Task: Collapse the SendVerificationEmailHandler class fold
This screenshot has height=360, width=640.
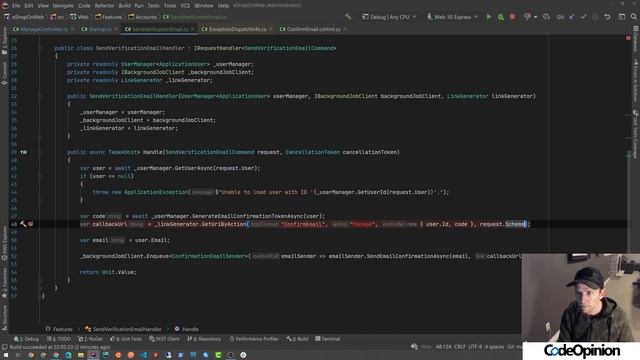Action: (40, 48)
